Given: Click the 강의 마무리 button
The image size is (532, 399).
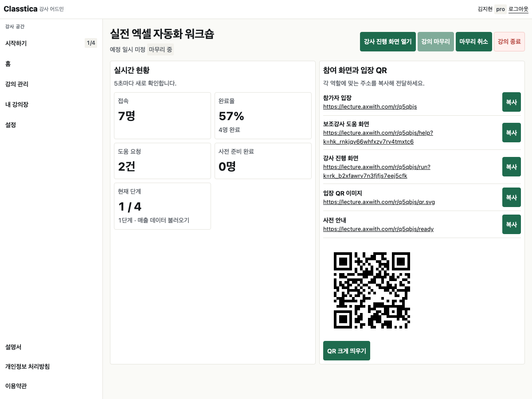Looking at the screenshot, I should pos(436,42).
